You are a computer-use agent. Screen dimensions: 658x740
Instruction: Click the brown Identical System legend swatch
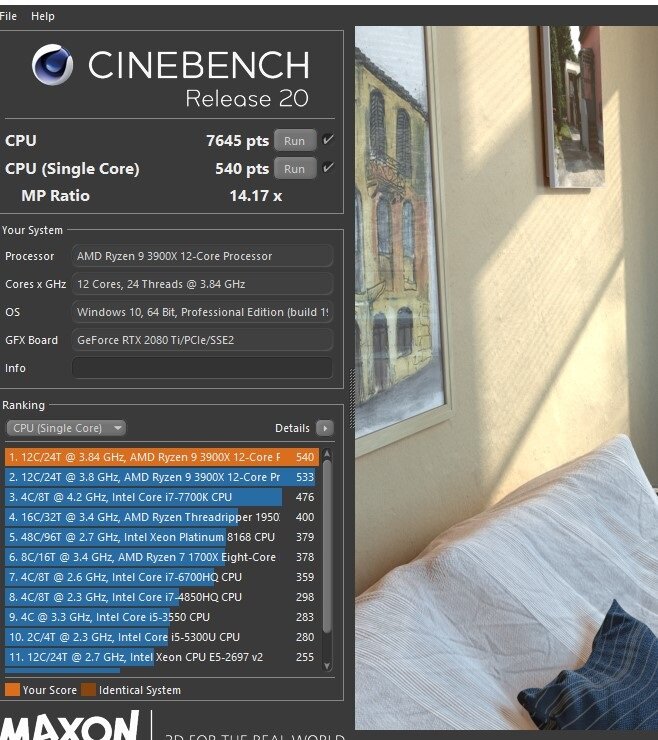coord(88,690)
